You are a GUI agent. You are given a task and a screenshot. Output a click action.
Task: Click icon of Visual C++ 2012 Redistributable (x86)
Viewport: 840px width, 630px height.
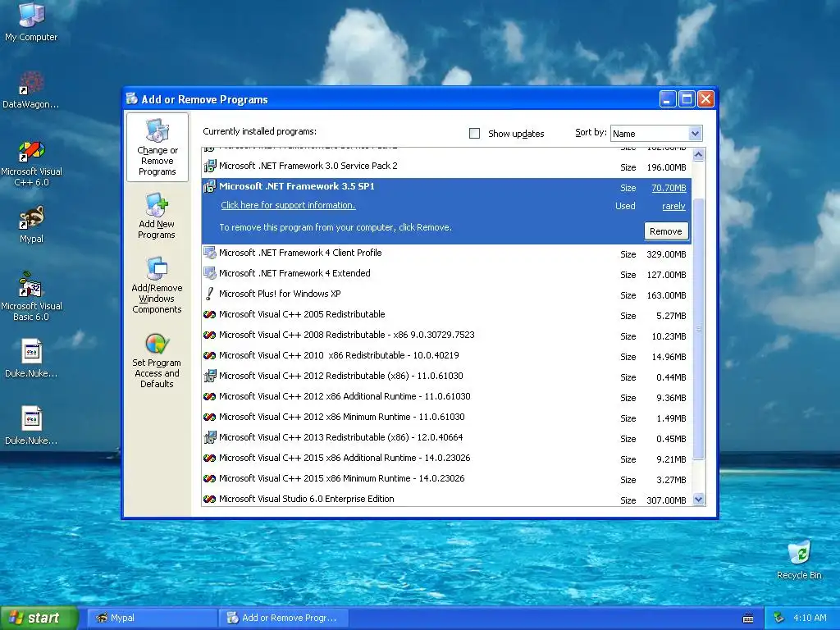click(209, 376)
